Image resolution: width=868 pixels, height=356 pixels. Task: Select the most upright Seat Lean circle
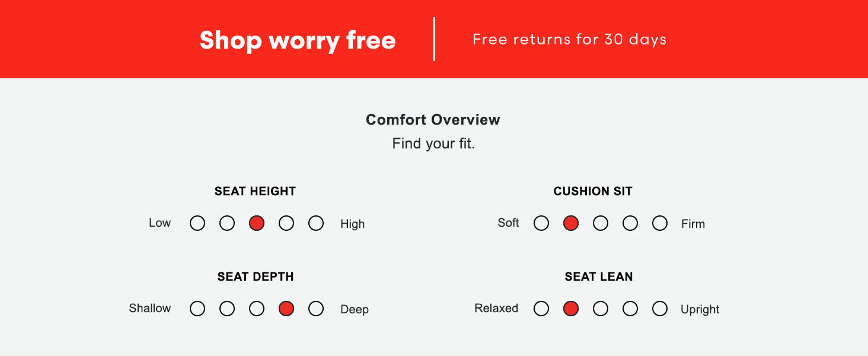click(x=660, y=309)
